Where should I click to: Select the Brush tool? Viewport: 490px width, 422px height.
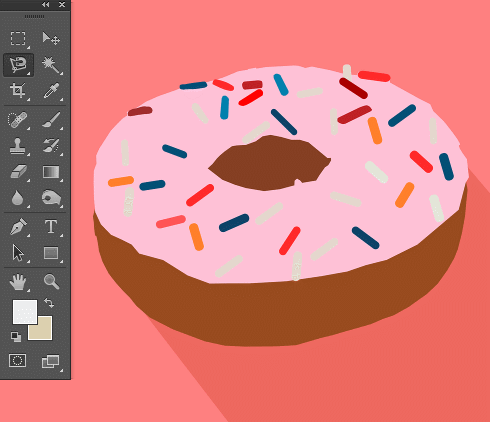point(51,119)
